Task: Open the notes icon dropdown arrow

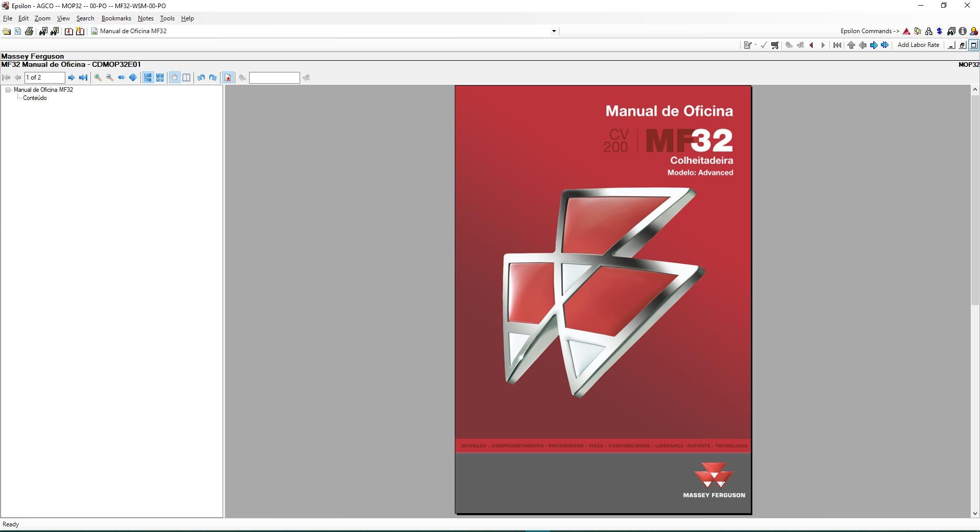Action: (x=755, y=45)
